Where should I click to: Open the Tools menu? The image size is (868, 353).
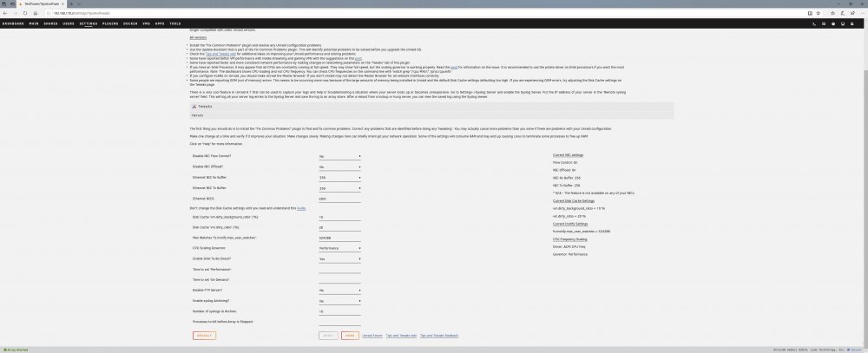click(175, 23)
